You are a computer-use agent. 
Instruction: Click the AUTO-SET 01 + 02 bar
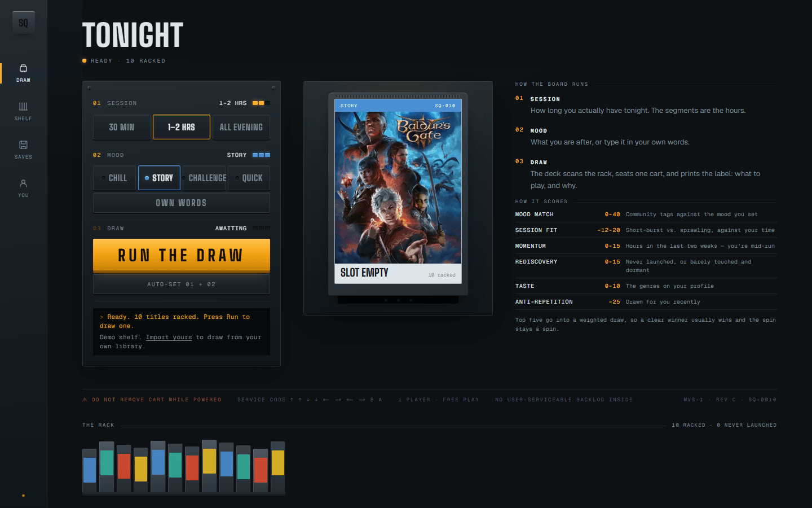point(182,284)
